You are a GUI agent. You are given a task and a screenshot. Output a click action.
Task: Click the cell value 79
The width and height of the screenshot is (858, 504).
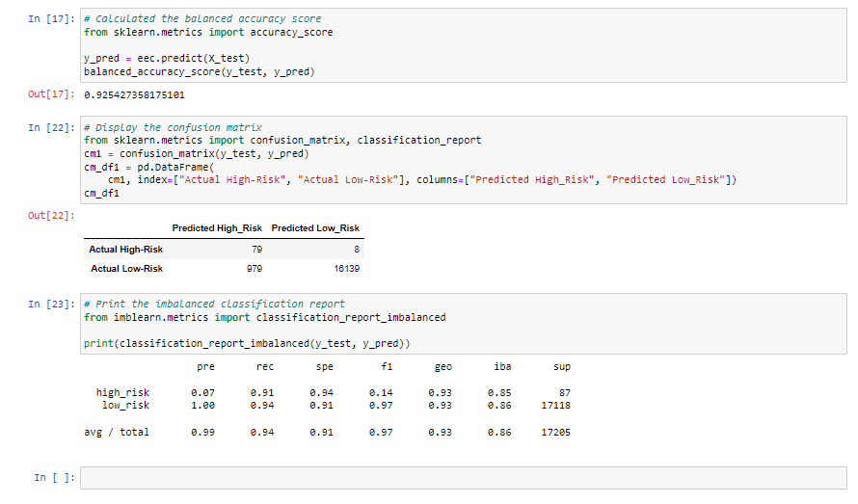pos(257,250)
